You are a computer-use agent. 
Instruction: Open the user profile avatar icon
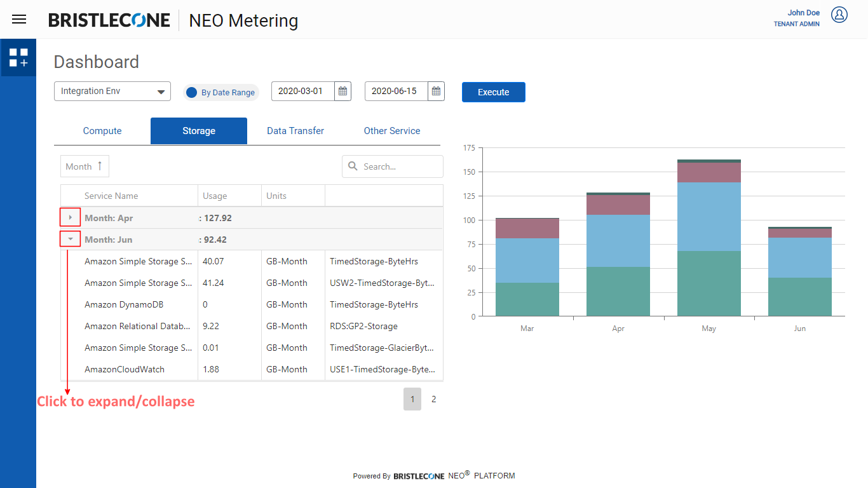839,15
